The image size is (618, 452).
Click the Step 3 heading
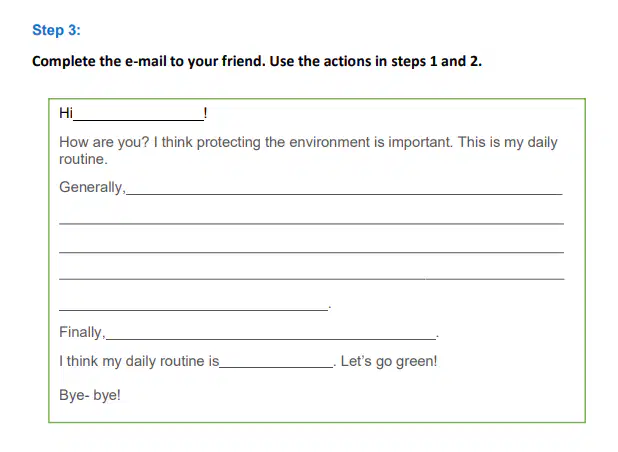point(56,30)
